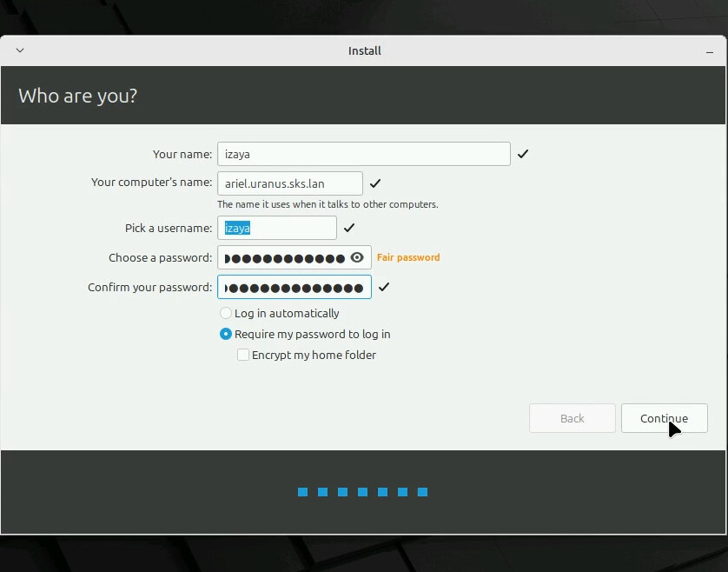Click the checkmark next to computer's name
This screenshot has height=572, width=728.
375,183
